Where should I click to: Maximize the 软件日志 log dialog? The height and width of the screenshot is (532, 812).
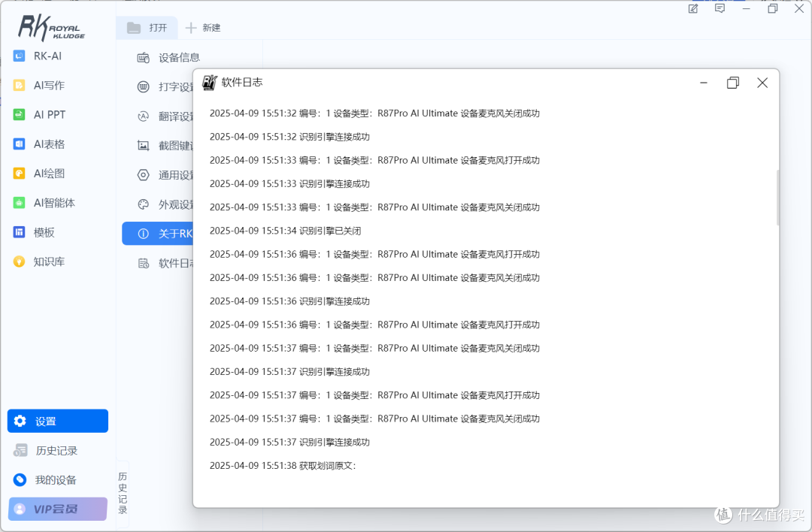click(x=733, y=83)
